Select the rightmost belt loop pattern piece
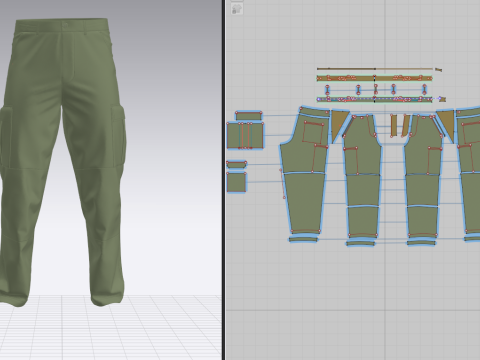The height and width of the screenshot is (360, 480). click(424, 89)
